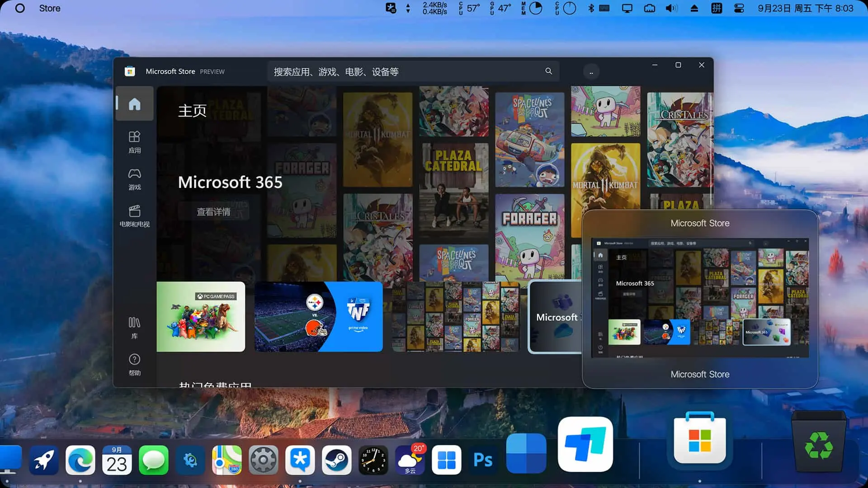Open the Library (库) page
Viewport: 868px width, 488px height.
[134, 328]
